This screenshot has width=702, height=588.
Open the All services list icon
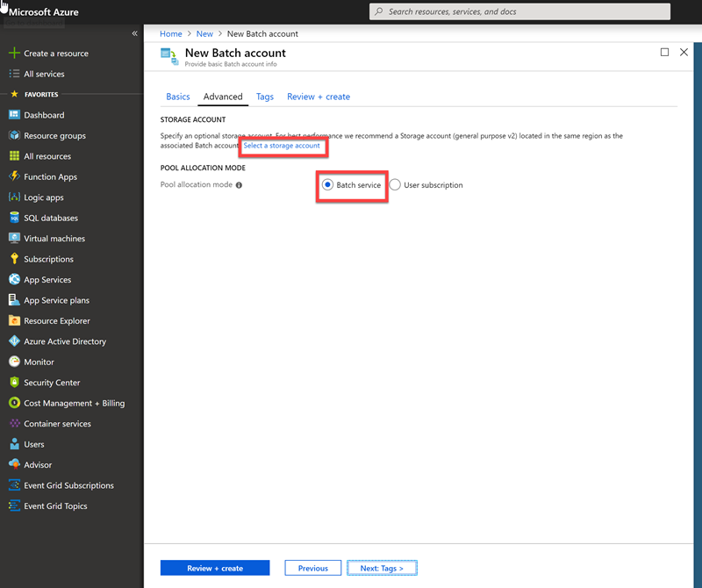pos(14,74)
